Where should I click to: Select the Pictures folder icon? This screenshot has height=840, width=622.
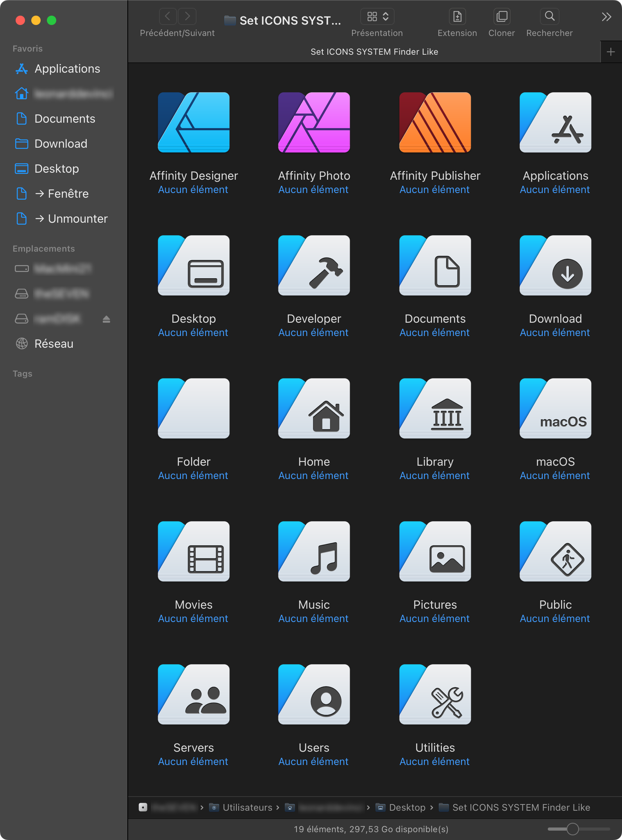pyautogui.click(x=435, y=551)
